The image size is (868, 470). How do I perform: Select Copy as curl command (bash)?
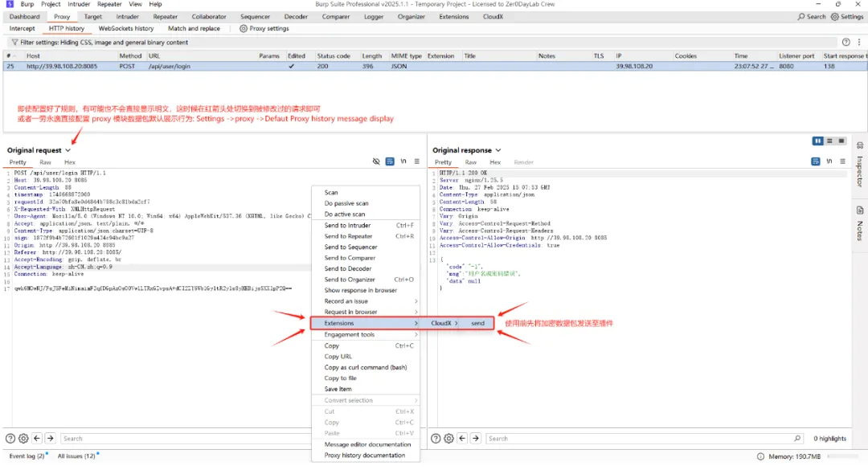[365, 367]
